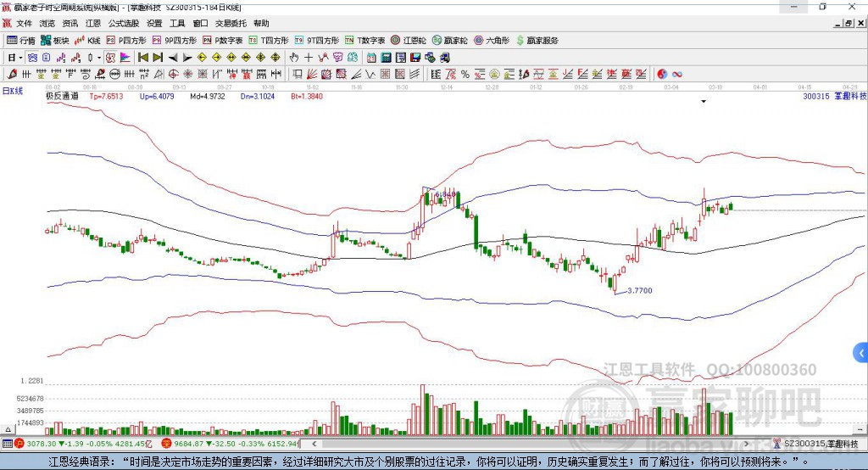Click the Dn=3.1024 indicator value
The width and height of the screenshot is (868, 470).
(258, 96)
